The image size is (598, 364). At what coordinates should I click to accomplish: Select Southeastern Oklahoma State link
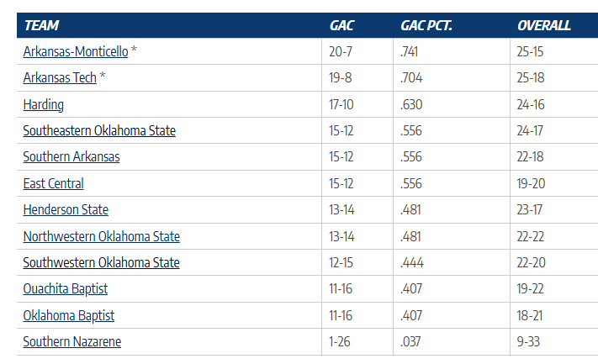point(99,130)
